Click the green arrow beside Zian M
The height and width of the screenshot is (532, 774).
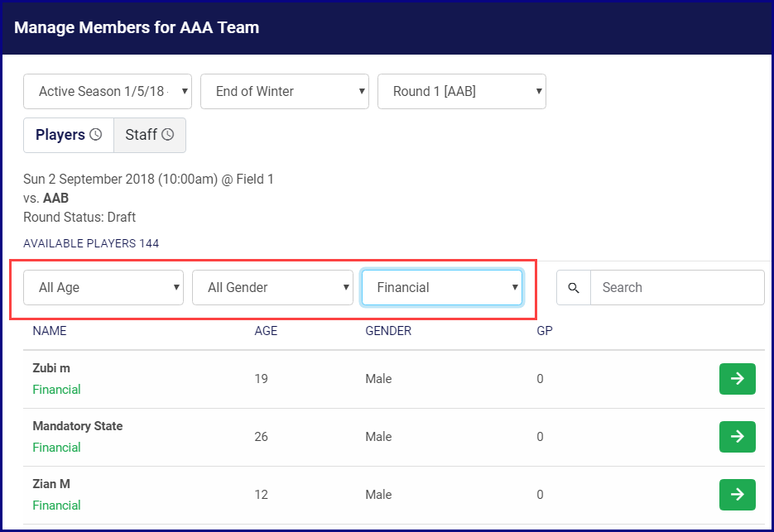[737, 495]
